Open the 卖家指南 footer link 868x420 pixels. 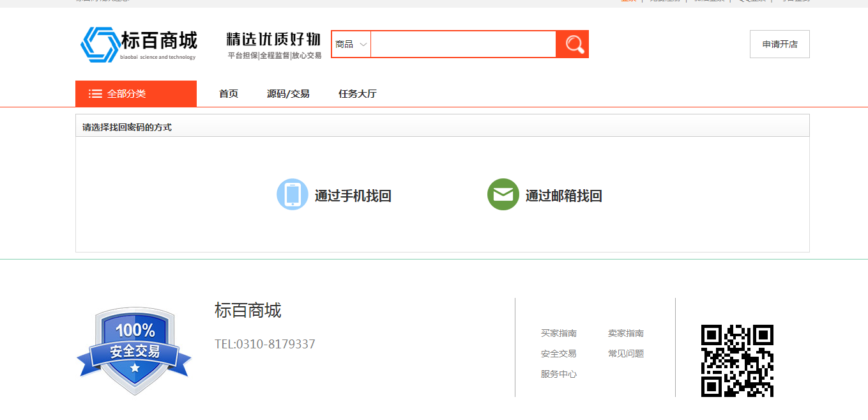(x=626, y=333)
